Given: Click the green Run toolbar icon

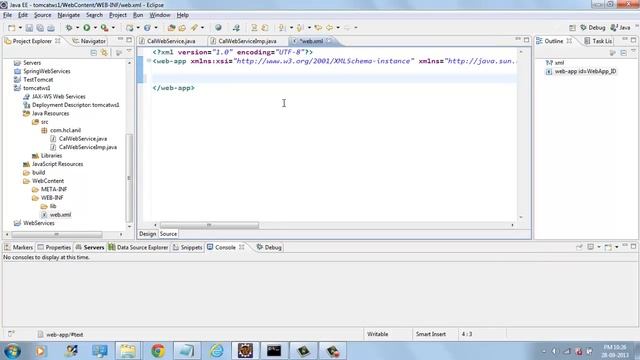Looking at the screenshot, I should (87, 28).
